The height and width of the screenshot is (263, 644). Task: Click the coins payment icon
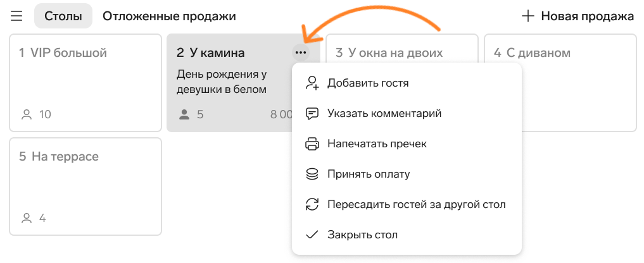(312, 174)
